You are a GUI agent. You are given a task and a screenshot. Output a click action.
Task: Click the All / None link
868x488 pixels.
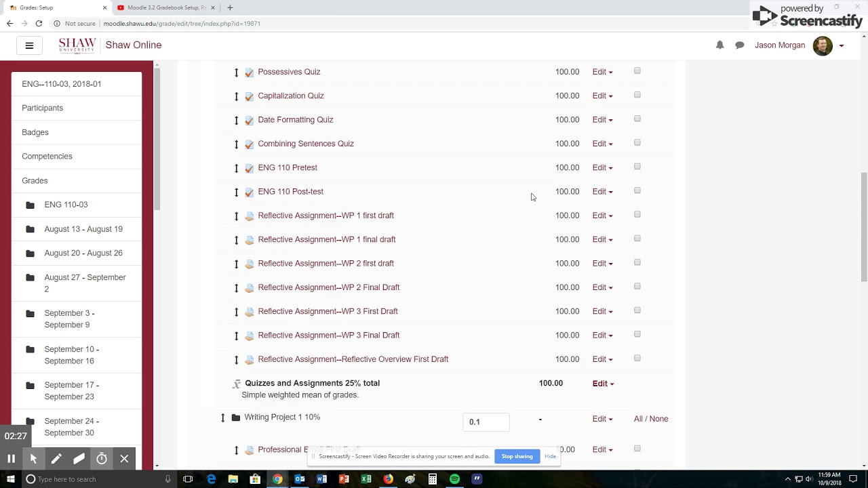651,419
